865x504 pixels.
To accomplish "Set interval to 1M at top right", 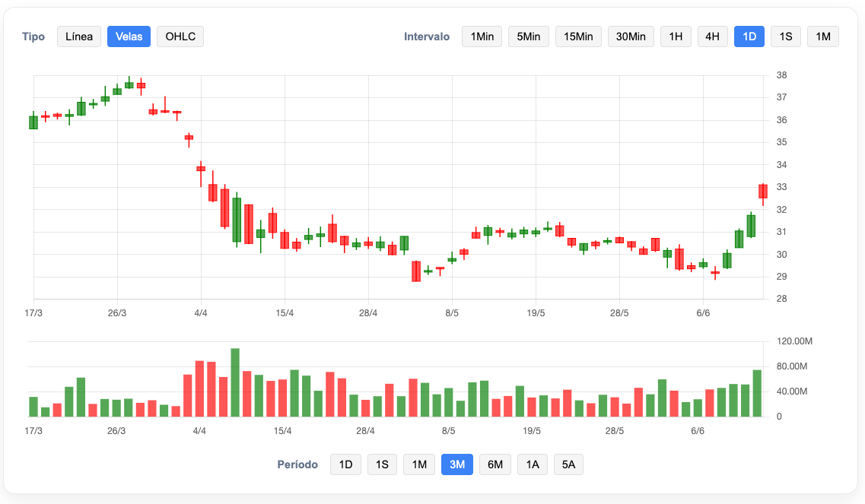I will (x=823, y=36).
